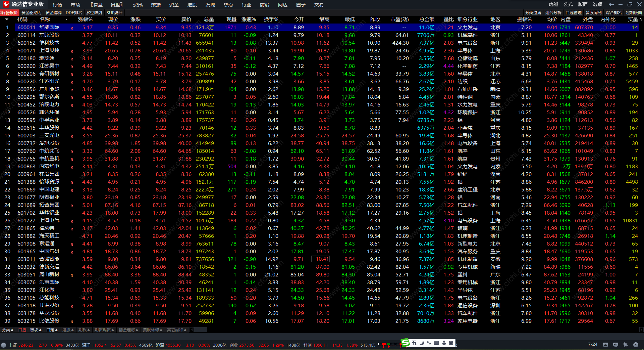Click the R marker beside 中国电建

[x=72, y=190]
